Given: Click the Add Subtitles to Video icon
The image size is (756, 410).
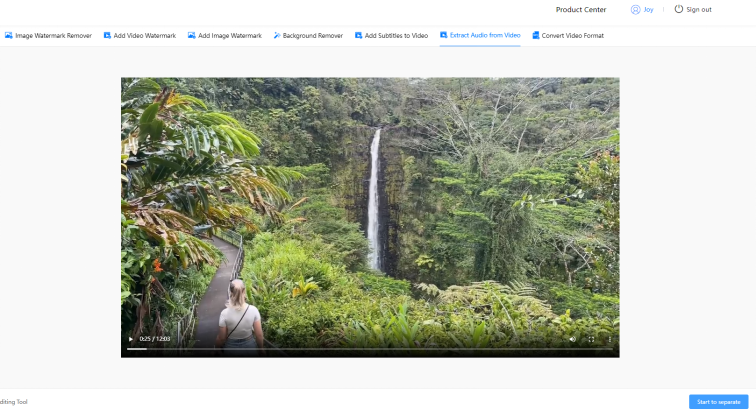Looking at the screenshot, I should [358, 36].
